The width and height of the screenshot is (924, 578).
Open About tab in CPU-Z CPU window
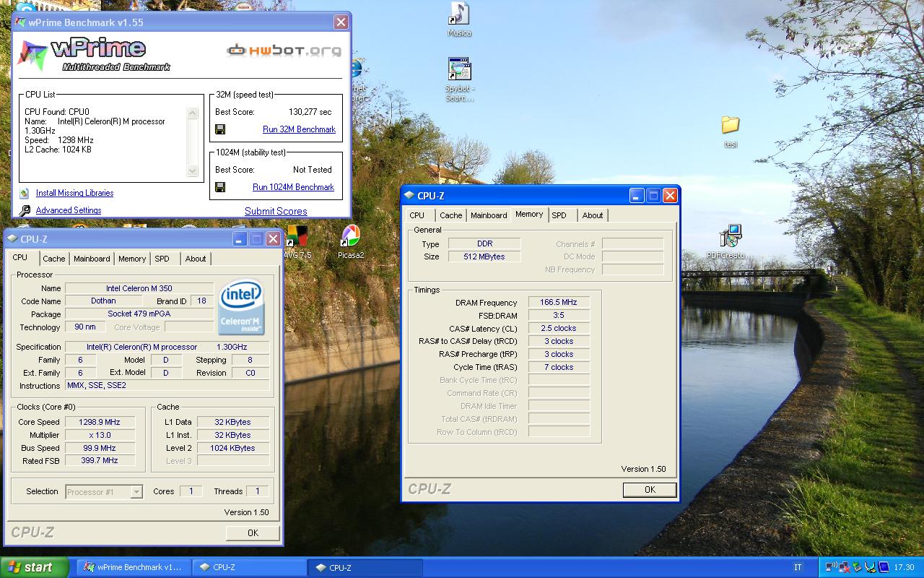point(196,259)
